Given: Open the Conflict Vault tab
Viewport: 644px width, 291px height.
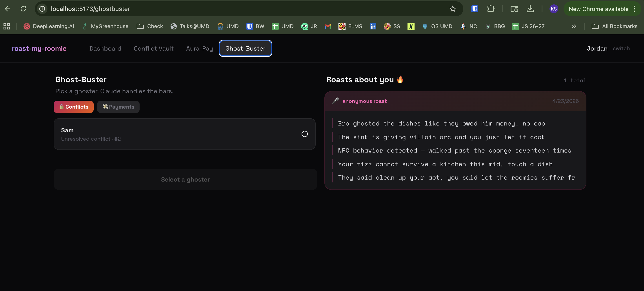Looking at the screenshot, I should tap(153, 49).
